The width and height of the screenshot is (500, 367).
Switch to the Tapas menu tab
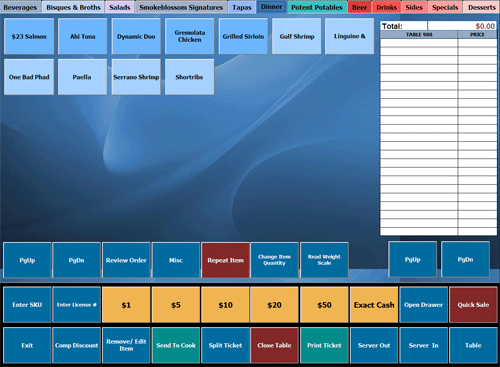coord(242,7)
